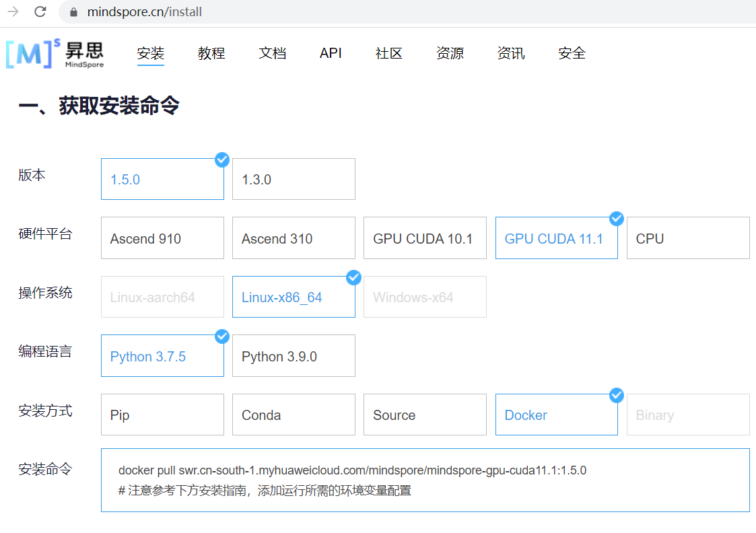Viewport: 756px width, 533px height.
Task: Open the 资讯 navigation tab
Action: pos(511,53)
